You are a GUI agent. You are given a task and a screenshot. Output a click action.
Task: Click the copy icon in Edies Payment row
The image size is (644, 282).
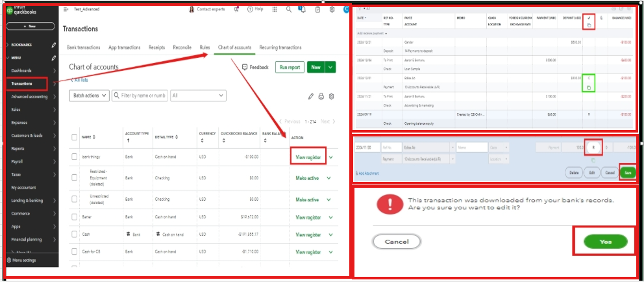coord(589,88)
